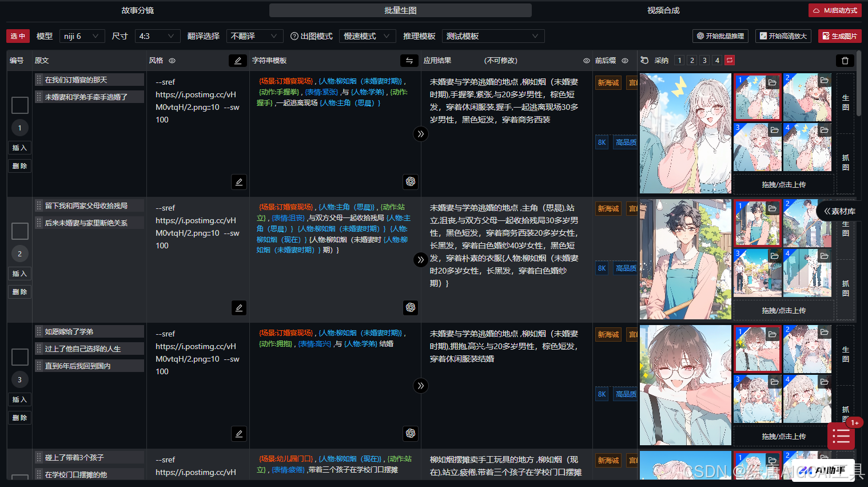Toggle the eye icon in 应用结果 header

(x=586, y=61)
